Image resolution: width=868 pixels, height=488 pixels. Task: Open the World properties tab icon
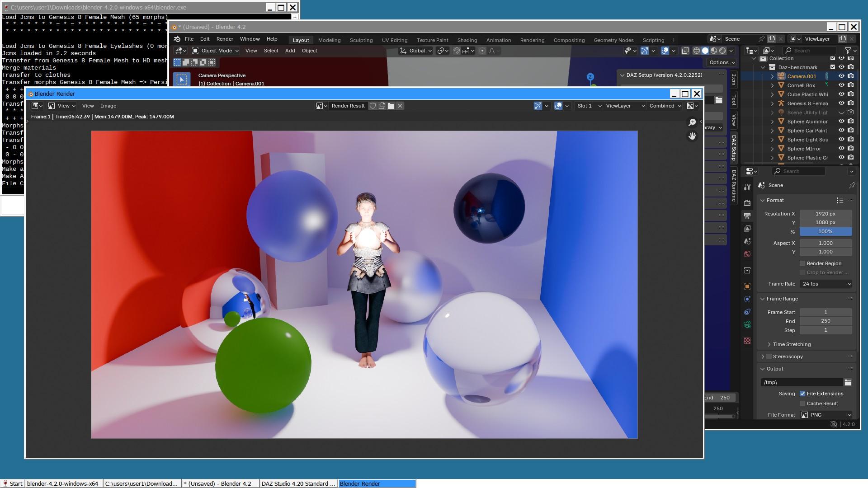pyautogui.click(x=747, y=254)
